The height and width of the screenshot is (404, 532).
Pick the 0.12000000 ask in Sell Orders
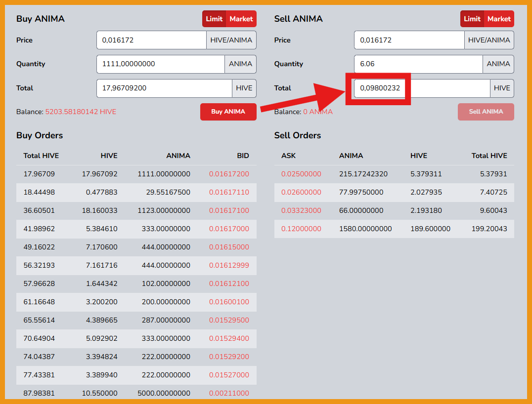[301, 229]
